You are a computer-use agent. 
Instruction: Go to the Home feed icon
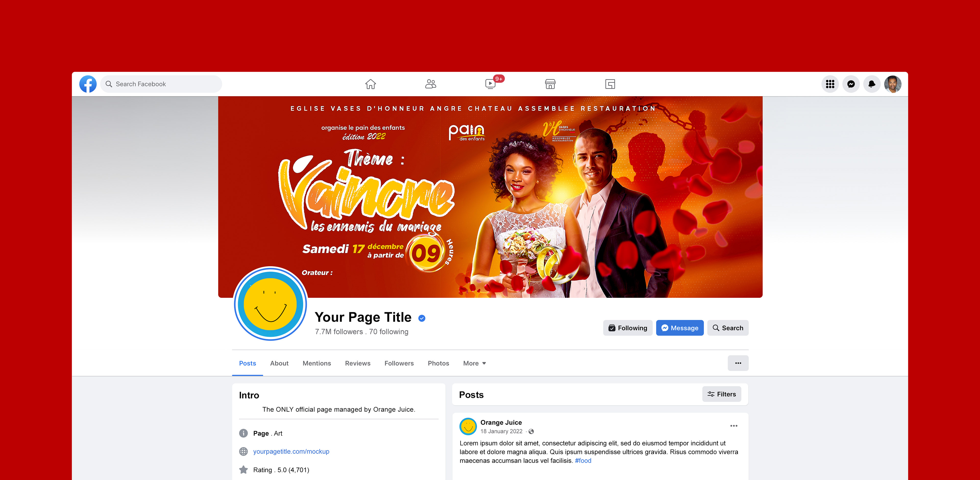pyautogui.click(x=371, y=84)
